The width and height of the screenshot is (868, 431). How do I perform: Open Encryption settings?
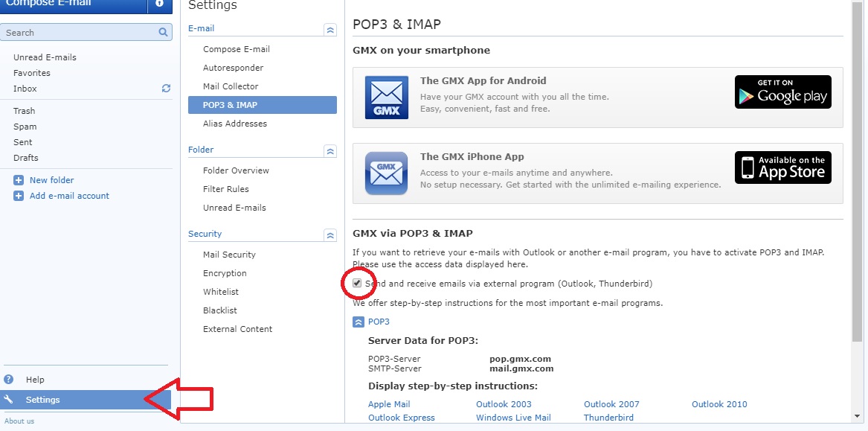(225, 273)
